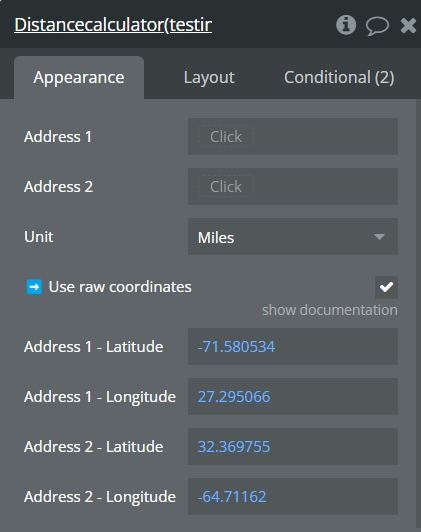Image resolution: width=421 pixels, height=532 pixels.
Task: Click the Address 1 dynamic expression box
Action: (226, 137)
